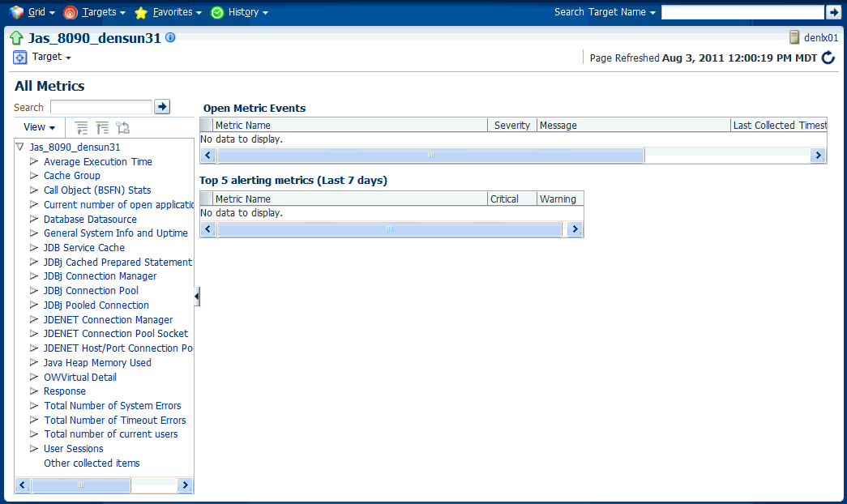This screenshot has width=847, height=504.
Task: Click the metrics tree horizontal scrollbar thumb
Action: pyautogui.click(x=81, y=485)
